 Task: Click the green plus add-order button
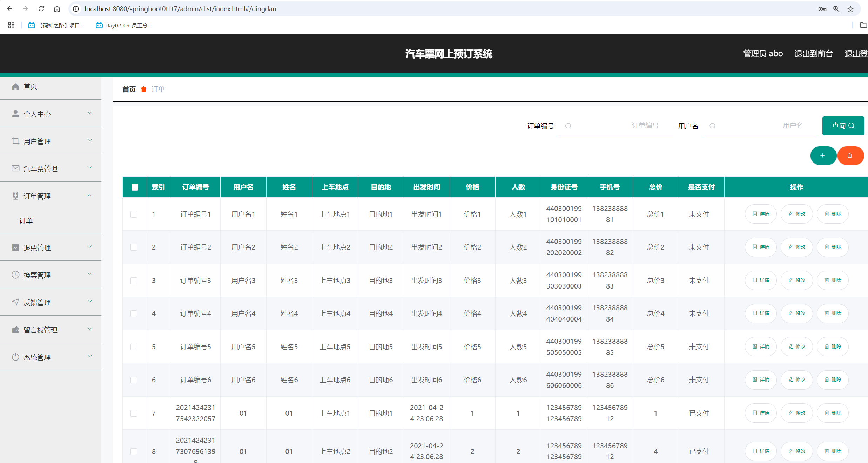[822, 156]
